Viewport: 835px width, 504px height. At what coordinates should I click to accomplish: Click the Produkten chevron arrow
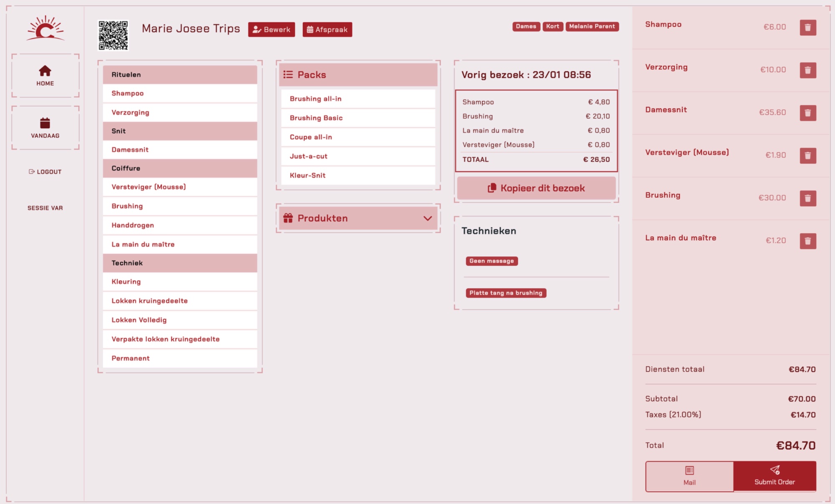point(427,218)
